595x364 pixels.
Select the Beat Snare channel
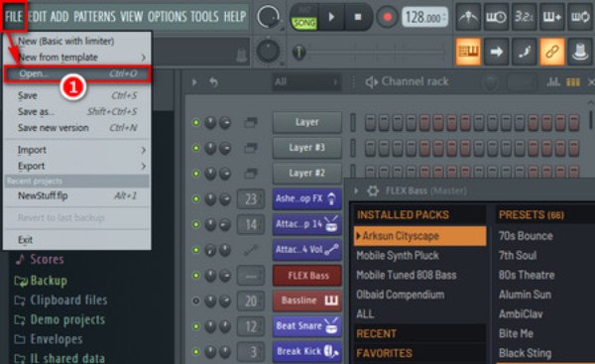pos(307,326)
